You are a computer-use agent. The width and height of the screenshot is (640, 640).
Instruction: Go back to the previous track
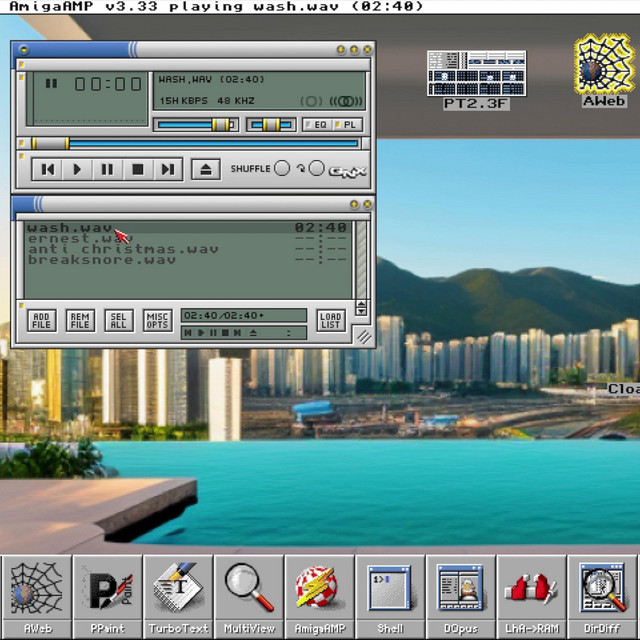(x=47, y=170)
